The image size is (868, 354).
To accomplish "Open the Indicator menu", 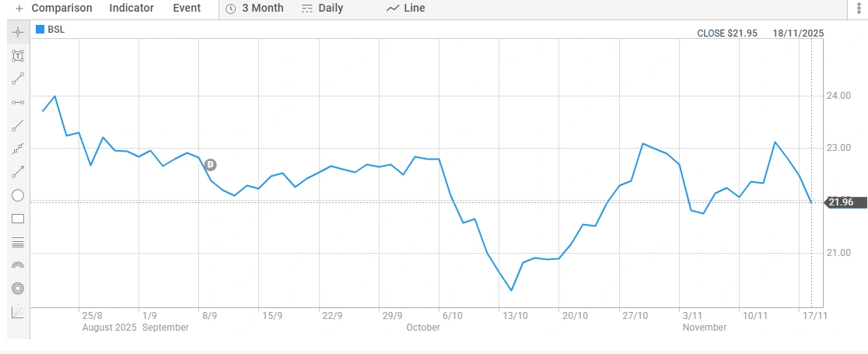I will click(x=131, y=9).
